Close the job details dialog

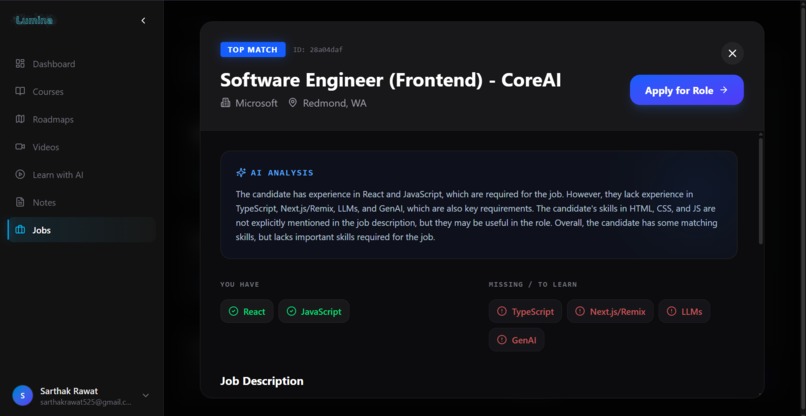pos(732,53)
